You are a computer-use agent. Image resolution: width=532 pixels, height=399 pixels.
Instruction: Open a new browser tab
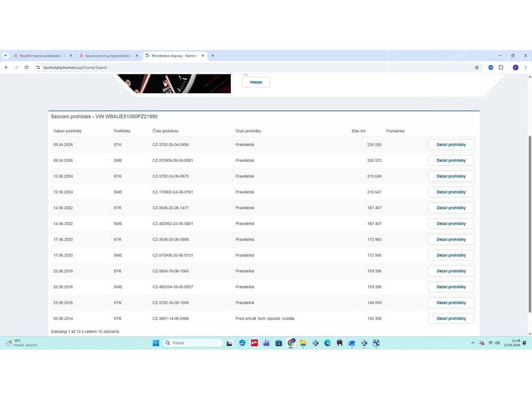pyautogui.click(x=213, y=56)
